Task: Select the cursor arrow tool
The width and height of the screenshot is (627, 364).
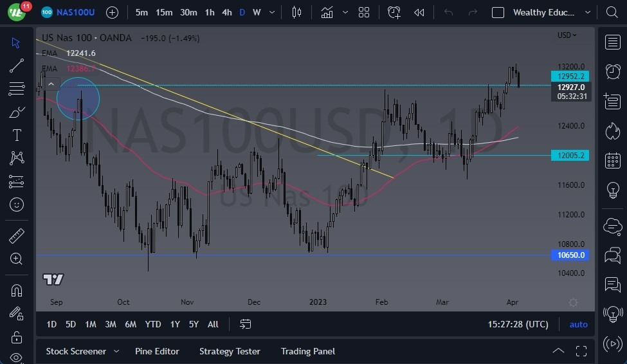Action: 16,42
